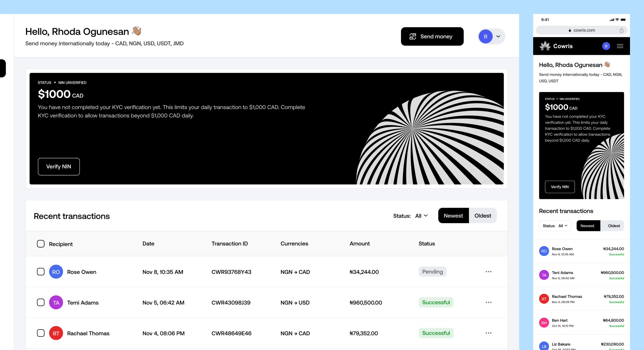The height and width of the screenshot is (350, 644).
Task: Click transaction ID CWR43098J39
Action: click(231, 302)
